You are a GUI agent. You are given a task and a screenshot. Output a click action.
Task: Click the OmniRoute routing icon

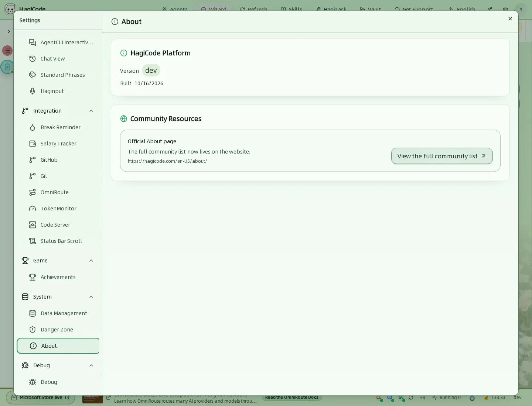pyautogui.click(x=33, y=192)
